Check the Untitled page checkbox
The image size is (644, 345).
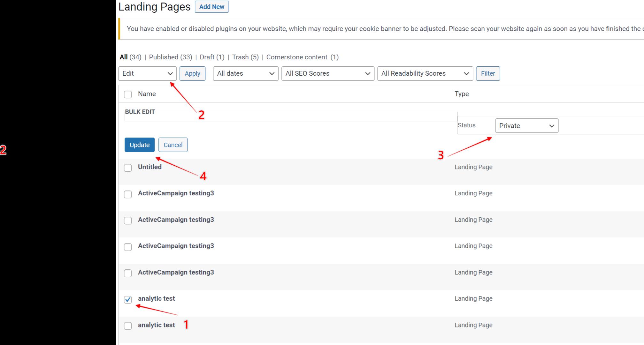coord(128,168)
